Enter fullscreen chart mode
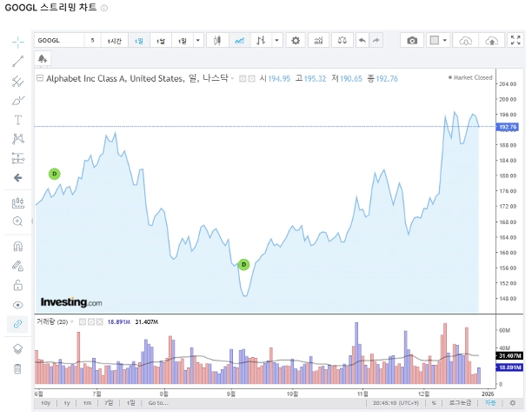The image size is (532, 417). click(x=515, y=40)
